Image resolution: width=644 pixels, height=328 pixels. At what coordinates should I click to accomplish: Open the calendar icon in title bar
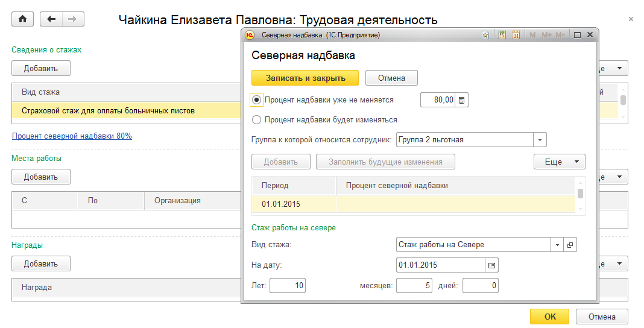point(516,36)
